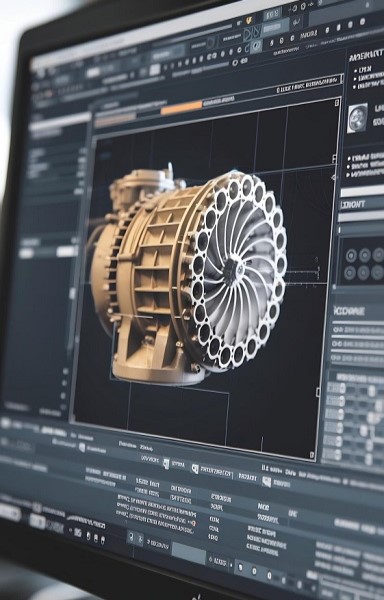384x600 pixels.
Task: Click the small square handle at viewport's top-right corner
Action: (337, 103)
